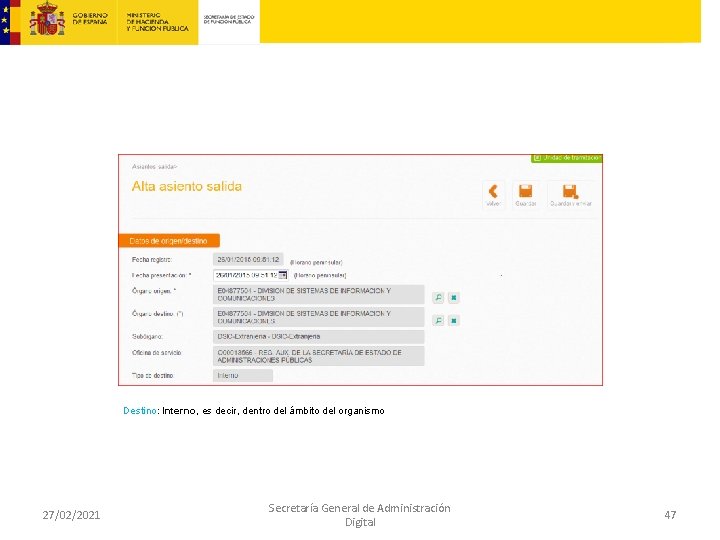
Task: Click the Fecha registro label
Action: [x=152, y=259]
